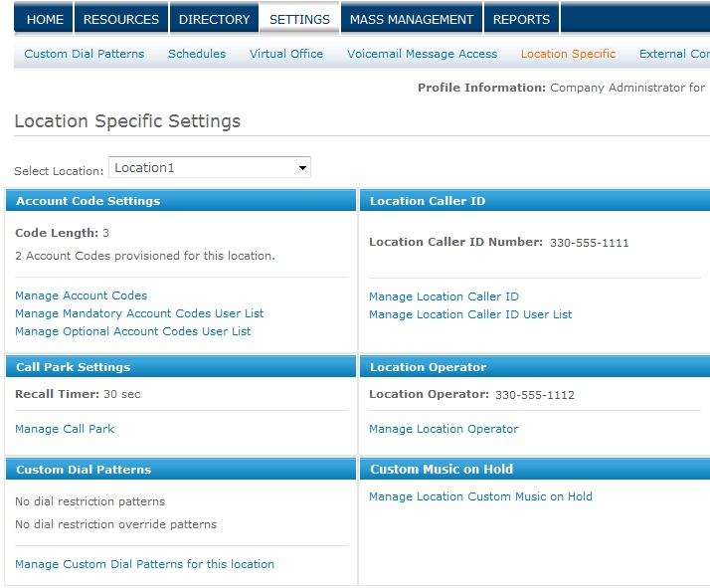Click the operator number 330-555-1112
710x588 pixels.
(535, 395)
